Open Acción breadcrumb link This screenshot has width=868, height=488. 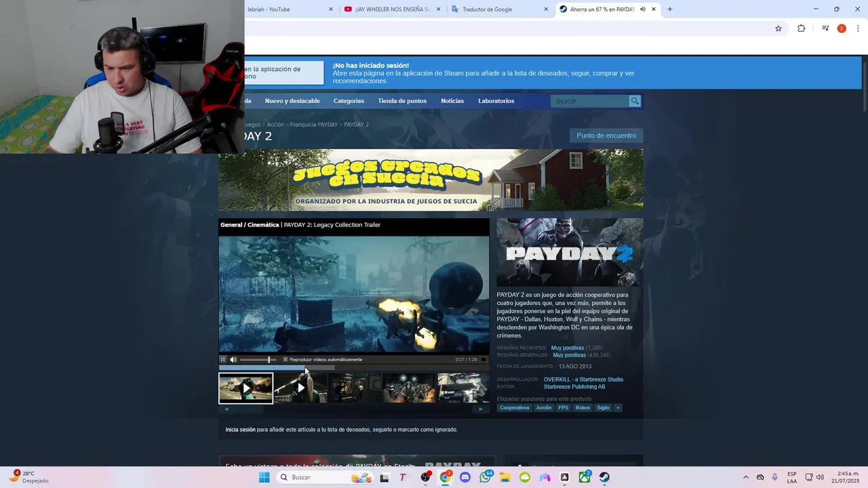pos(275,125)
